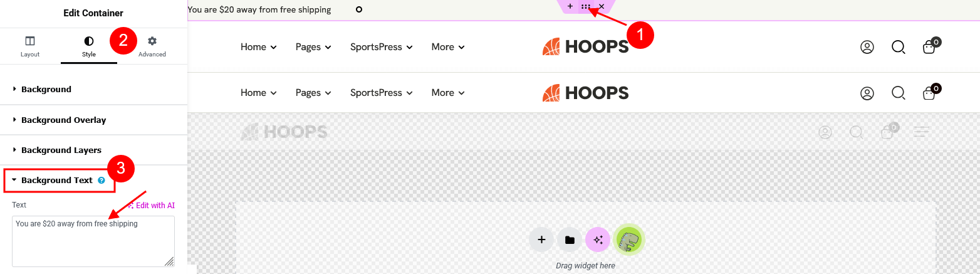
Task: Click the Background Text help question icon
Action: (102, 181)
